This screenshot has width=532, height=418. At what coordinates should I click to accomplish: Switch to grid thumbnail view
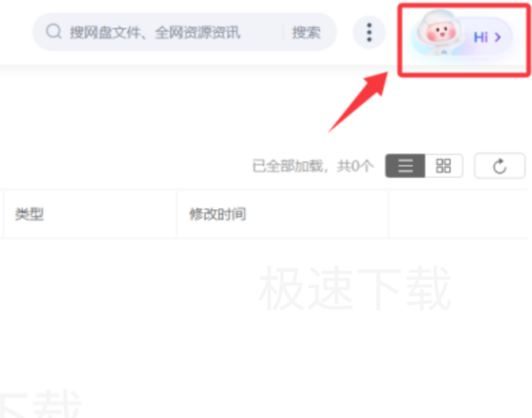(x=443, y=166)
